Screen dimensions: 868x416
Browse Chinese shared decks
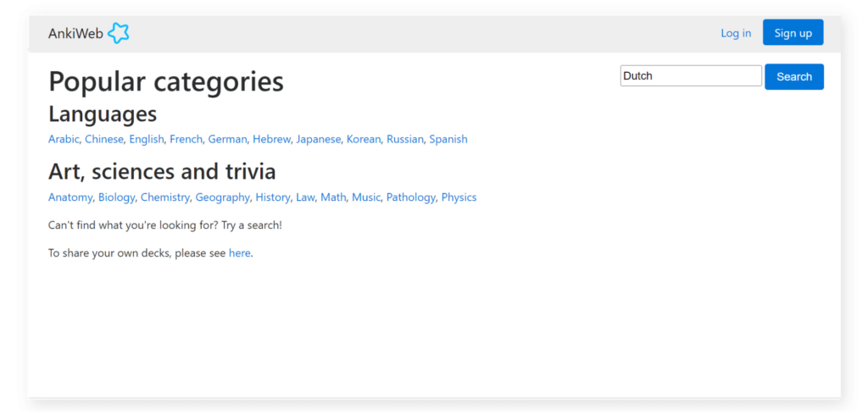coord(103,139)
